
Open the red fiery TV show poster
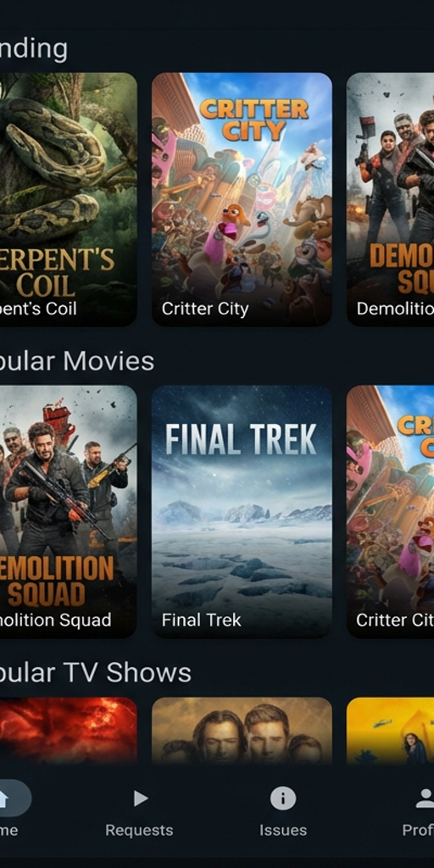[x=68, y=731]
